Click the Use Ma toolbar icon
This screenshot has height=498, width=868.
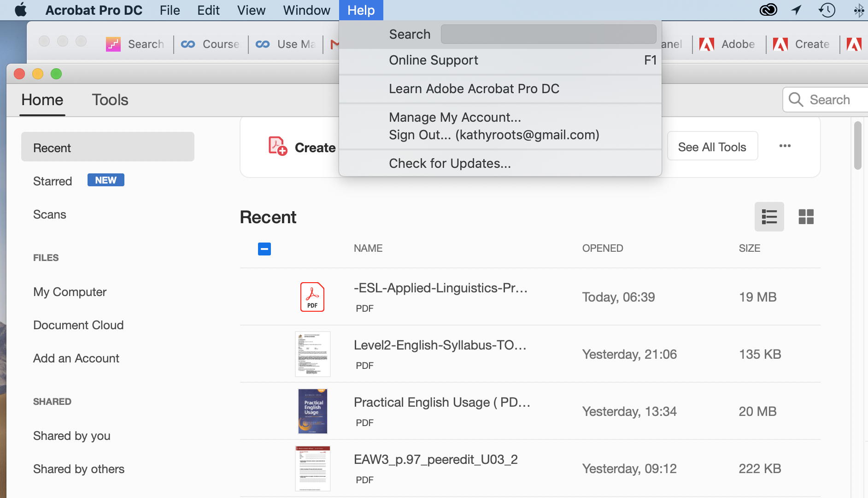[x=263, y=44]
